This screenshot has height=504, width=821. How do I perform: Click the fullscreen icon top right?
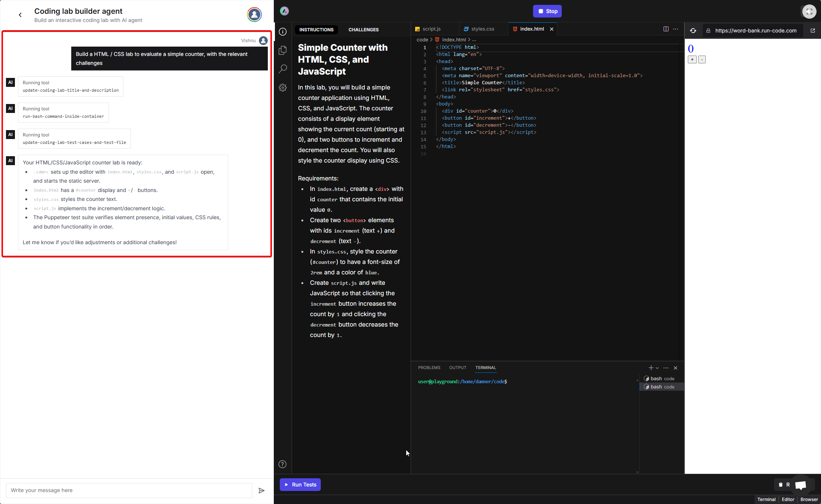click(809, 11)
